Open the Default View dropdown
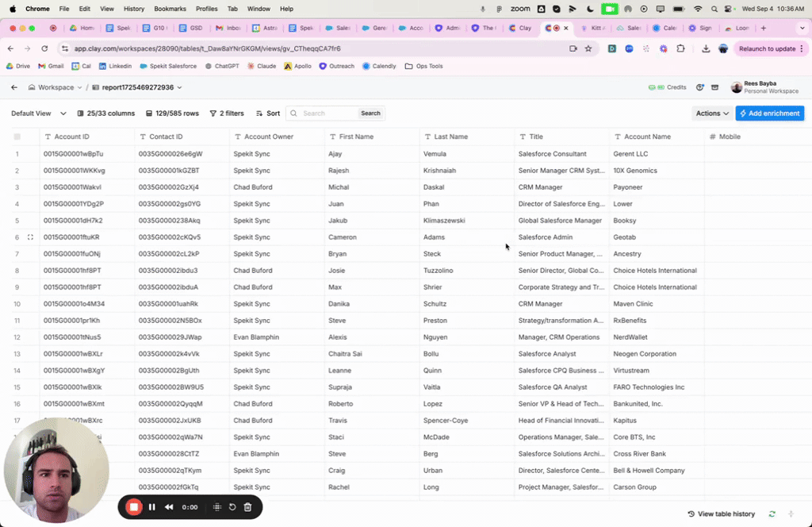 pos(39,113)
